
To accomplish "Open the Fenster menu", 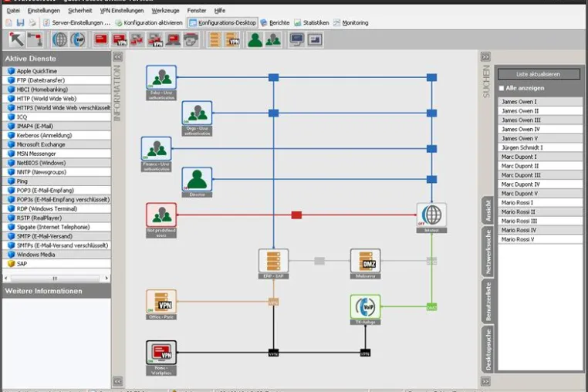I will tap(197, 11).
